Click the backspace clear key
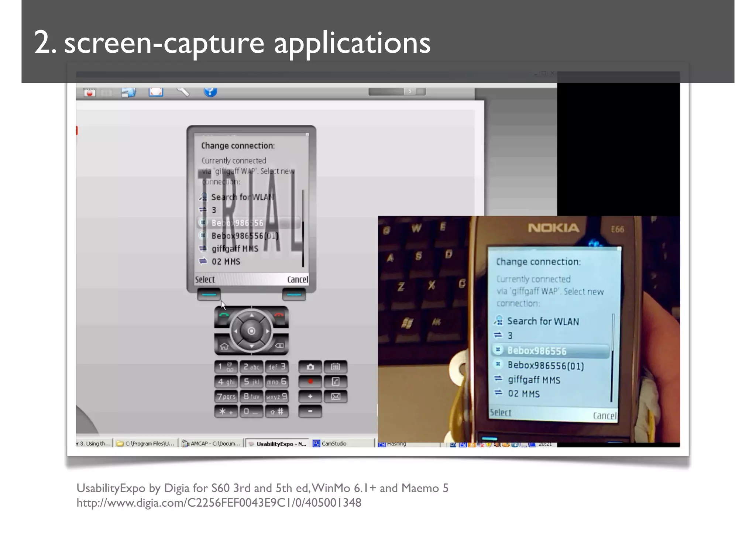The height and width of the screenshot is (534, 756). (279, 346)
